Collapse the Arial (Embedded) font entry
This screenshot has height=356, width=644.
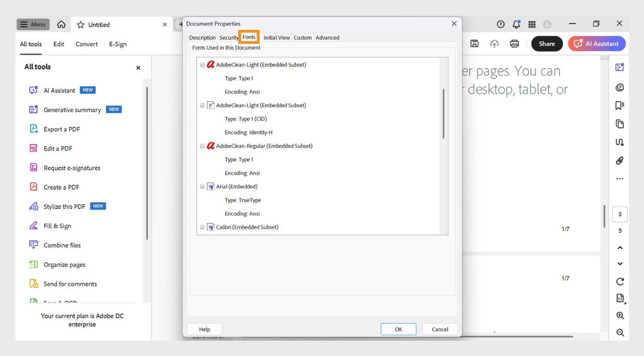click(x=202, y=186)
